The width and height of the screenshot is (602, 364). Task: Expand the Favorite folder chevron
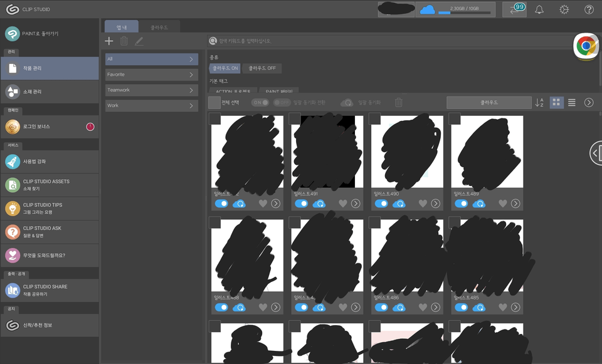click(191, 75)
